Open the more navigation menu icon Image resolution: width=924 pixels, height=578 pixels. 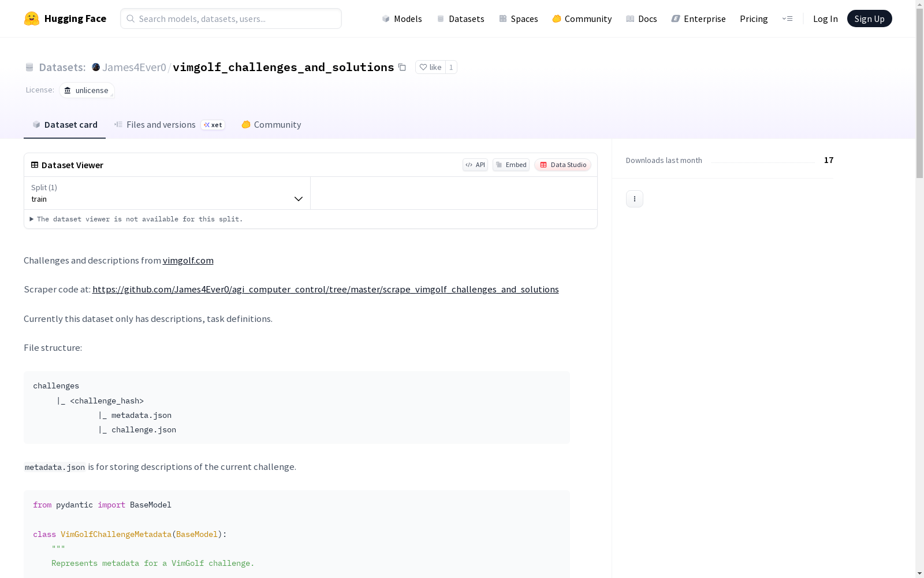click(787, 18)
